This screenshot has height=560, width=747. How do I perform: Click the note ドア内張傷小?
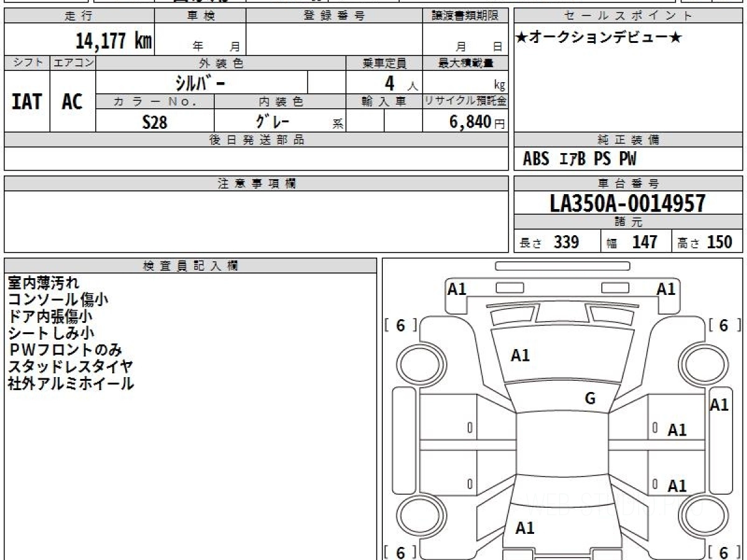[x=50, y=316]
